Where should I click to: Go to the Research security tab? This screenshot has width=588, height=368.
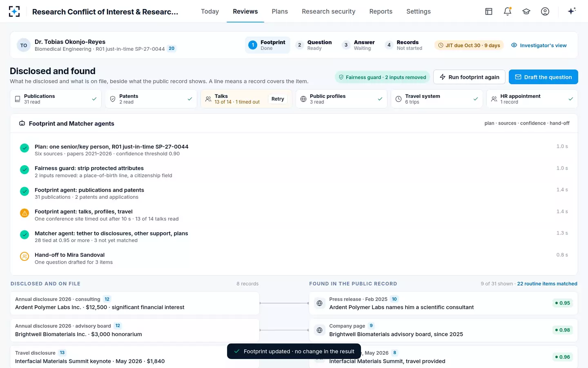pos(329,11)
